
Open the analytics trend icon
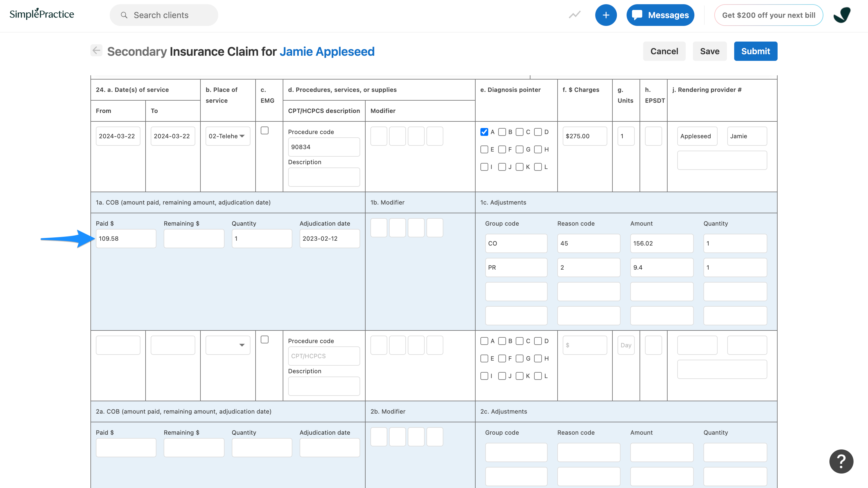tap(574, 15)
